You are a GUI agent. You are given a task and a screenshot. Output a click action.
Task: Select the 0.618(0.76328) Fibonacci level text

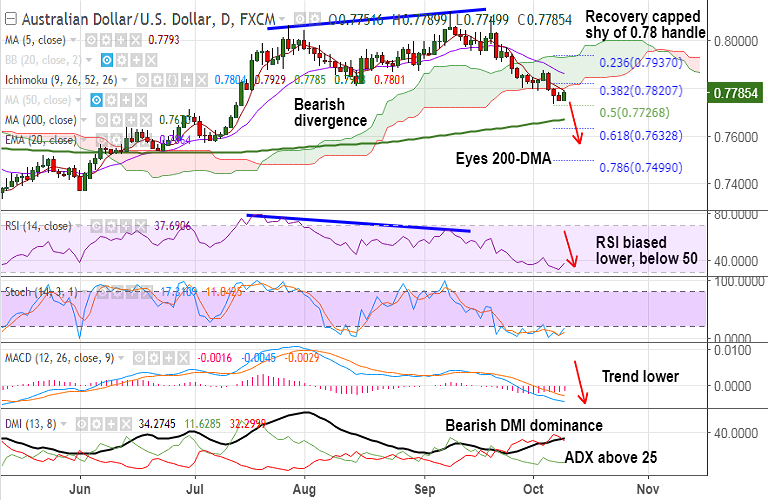[641, 136]
